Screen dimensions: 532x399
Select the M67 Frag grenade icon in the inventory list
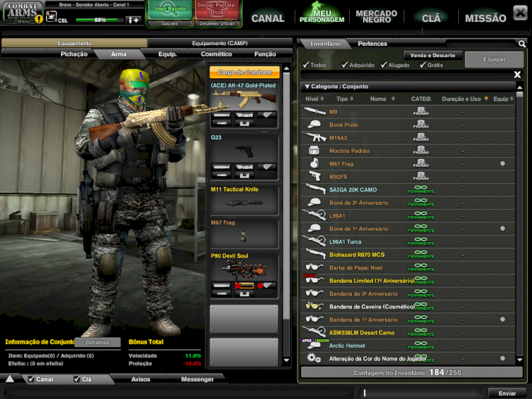click(x=314, y=163)
